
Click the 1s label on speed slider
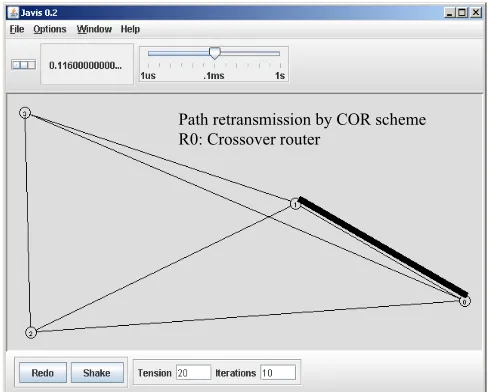280,76
